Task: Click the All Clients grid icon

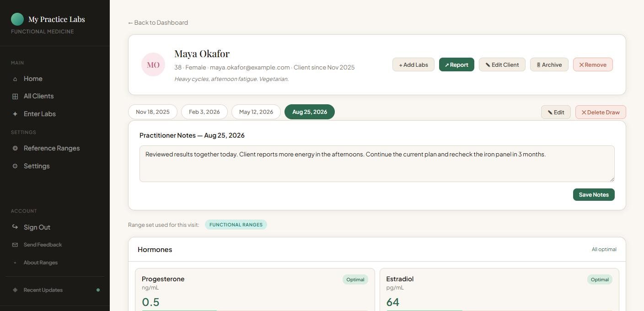Action: pos(15,97)
